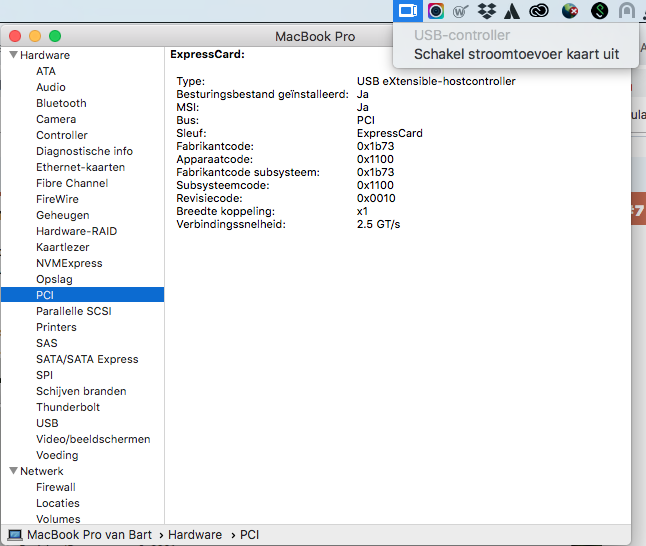
Task: Select Geheugen in the sidebar
Action: (63, 216)
